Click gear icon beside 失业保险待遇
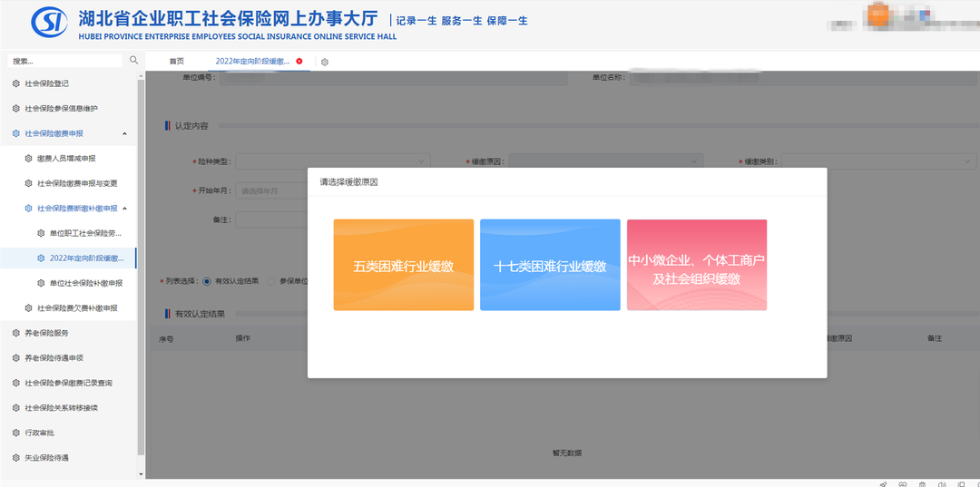 (x=15, y=458)
